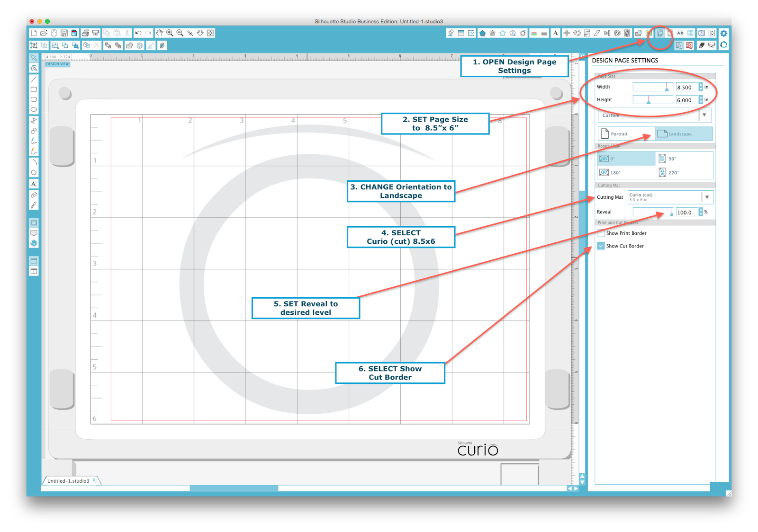Select the Freehand drawing tool
Screen dimensions: 758x532
point(34,141)
